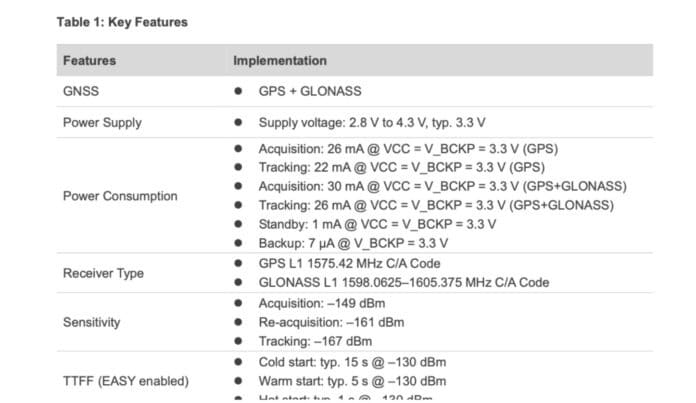The width and height of the screenshot is (696, 403).
Task: Click the "Re-acquisition: –161 dBm" line
Action: [x=331, y=322]
